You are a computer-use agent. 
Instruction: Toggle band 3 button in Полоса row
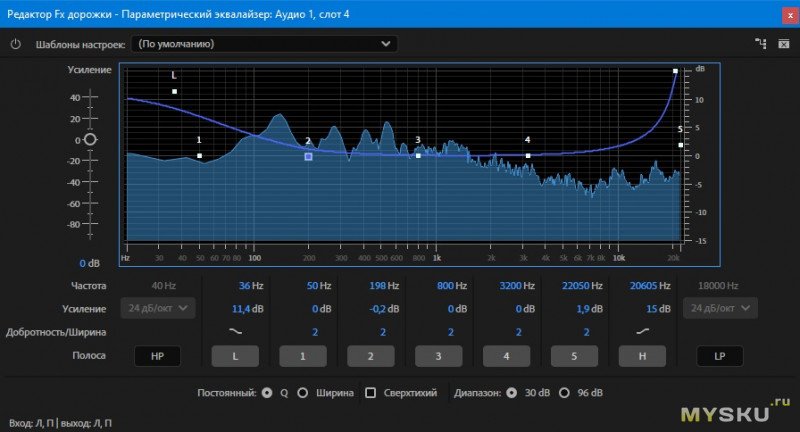(438, 355)
